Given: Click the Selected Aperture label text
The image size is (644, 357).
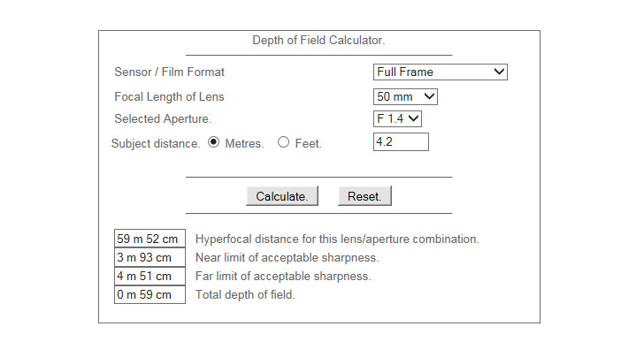Looking at the screenshot, I should click(163, 118).
